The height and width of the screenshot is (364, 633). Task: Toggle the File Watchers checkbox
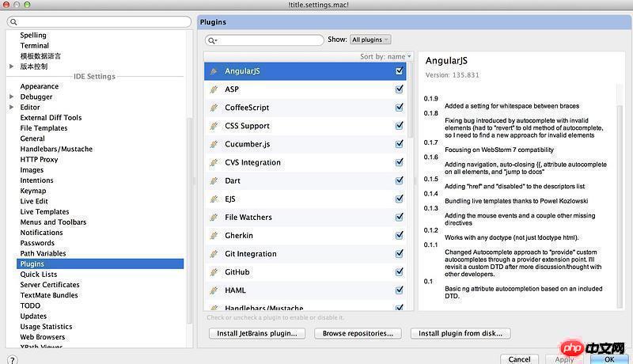coord(400,217)
